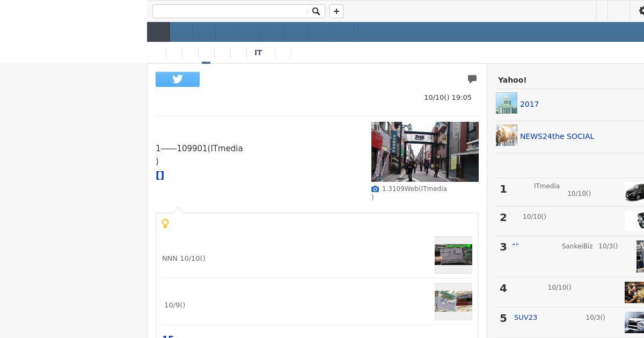Open ranking 3 quoted headline link
Viewport: 644px width, 338px height.
pyautogui.click(x=515, y=246)
